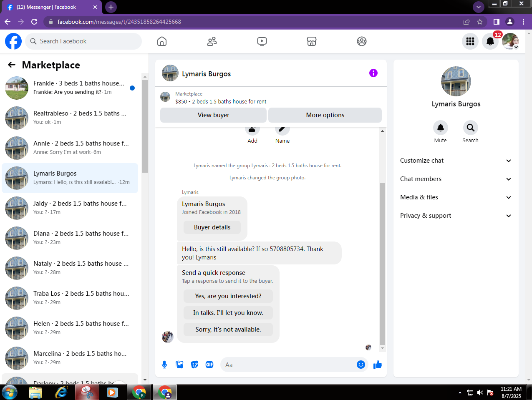Send a thumbs up like

pyautogui.click(x=378, y=365)
